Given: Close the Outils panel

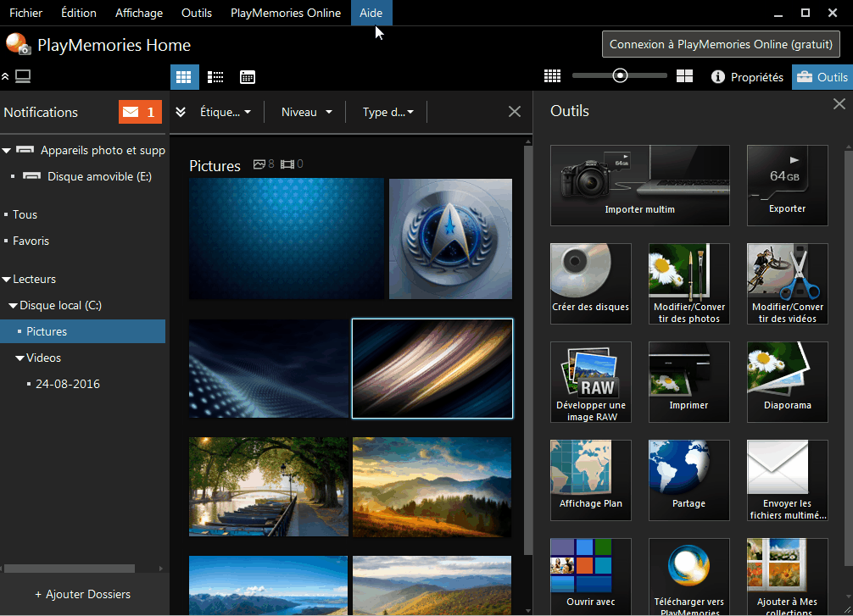Looking at the screenshot, I should (839, 104).
